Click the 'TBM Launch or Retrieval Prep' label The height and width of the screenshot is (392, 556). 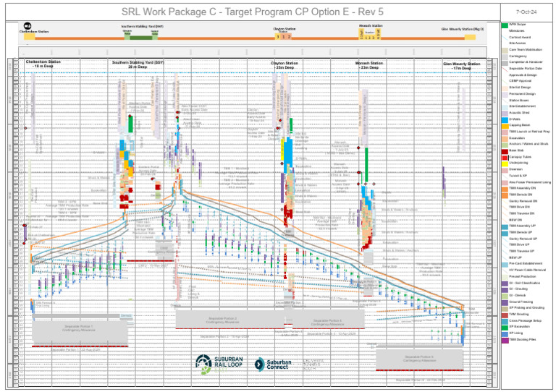[x=529, y=132]
